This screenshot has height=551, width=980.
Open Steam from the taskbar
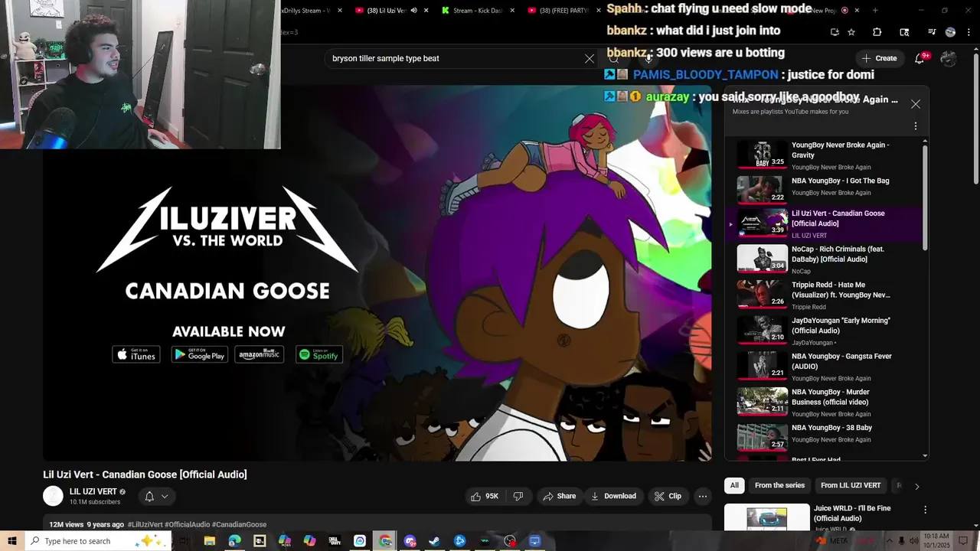pos(434,541)
